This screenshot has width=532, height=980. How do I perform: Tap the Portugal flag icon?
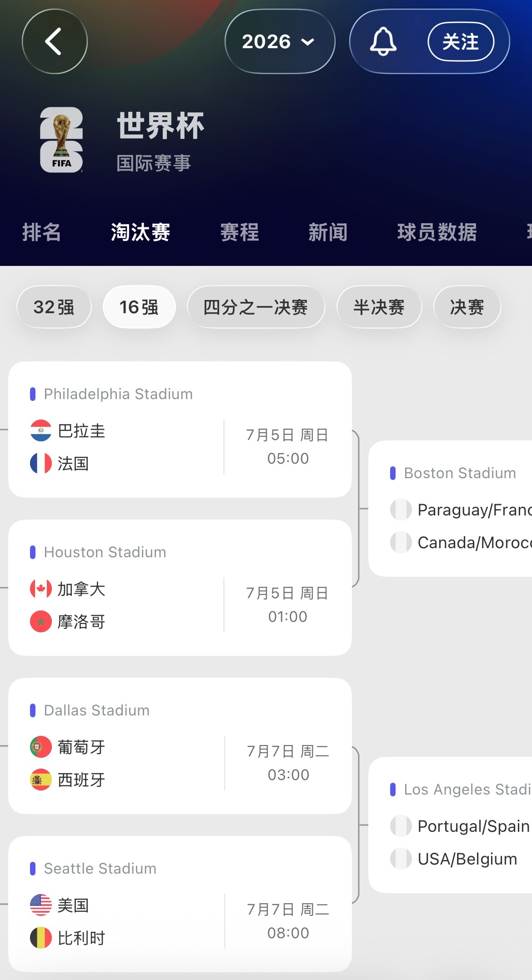[41, 747]
